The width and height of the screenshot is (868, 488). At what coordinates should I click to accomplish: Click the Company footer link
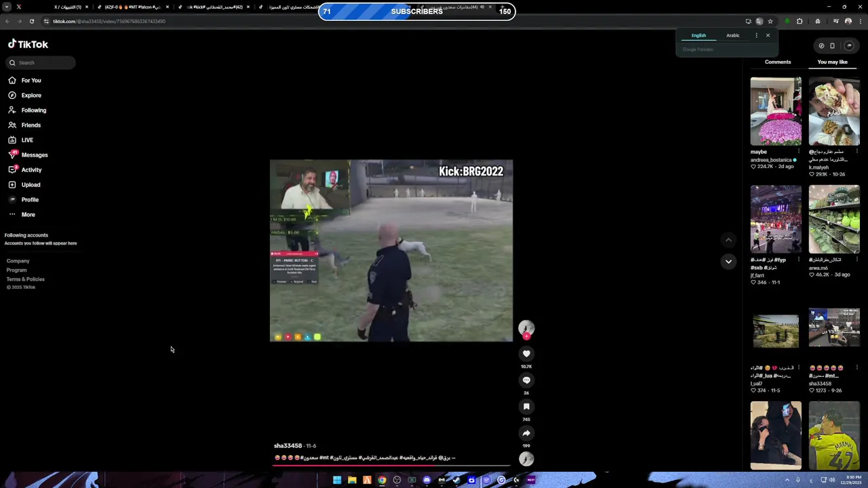[18, 261]
